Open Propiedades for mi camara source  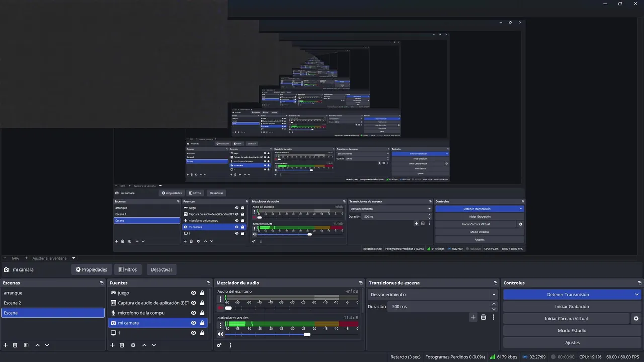[x=92, y=269]
